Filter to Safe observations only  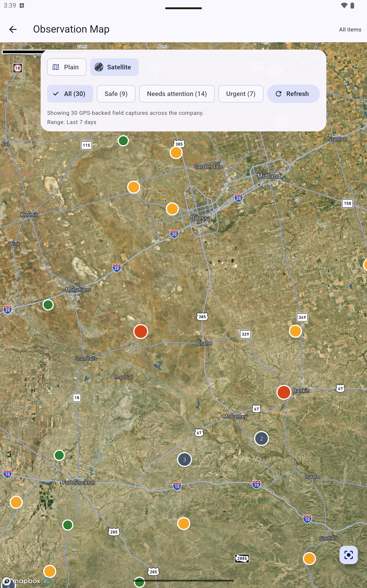tap(116, 93)
